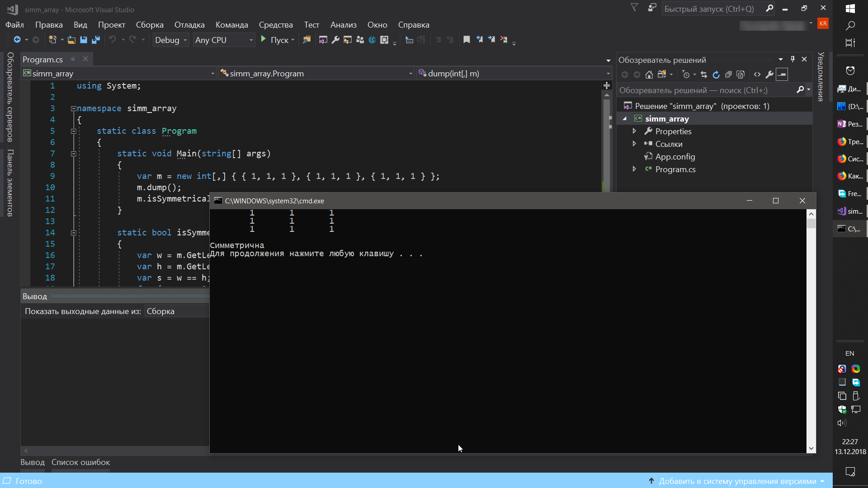Click Sync with Active Document icon in Solution Explorer
This screenshot has height=488, width=868.
point(704,75)
